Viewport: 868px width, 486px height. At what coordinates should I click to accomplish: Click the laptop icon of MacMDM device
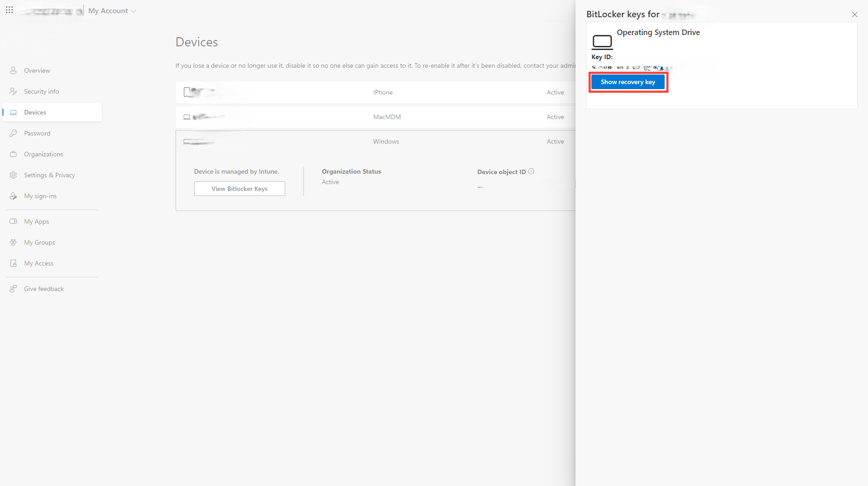187,117
